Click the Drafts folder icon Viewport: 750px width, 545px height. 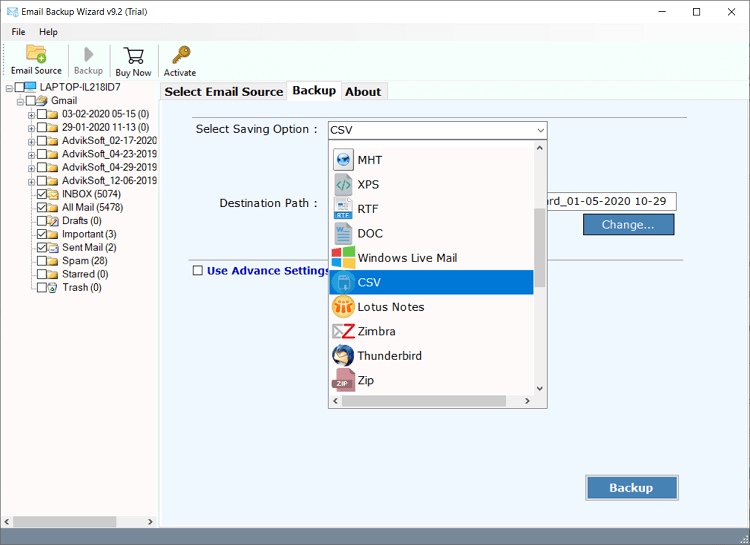(53, 221)
